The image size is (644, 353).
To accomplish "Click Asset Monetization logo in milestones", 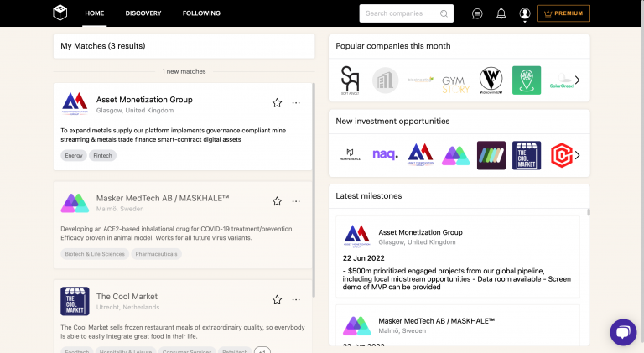I will pos(357,236).
